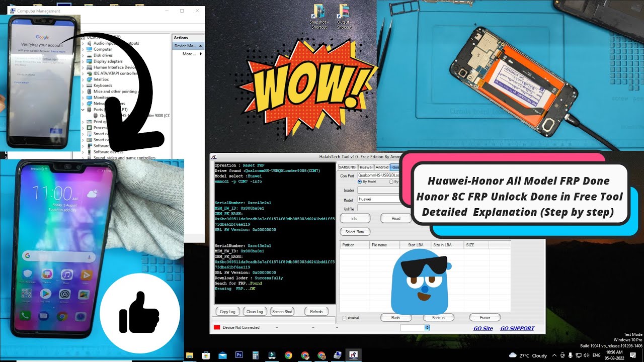Switch to the Huawei tab
Viewport: 644px width, 362px height.
pyautogui.click(x=366, y=167)
